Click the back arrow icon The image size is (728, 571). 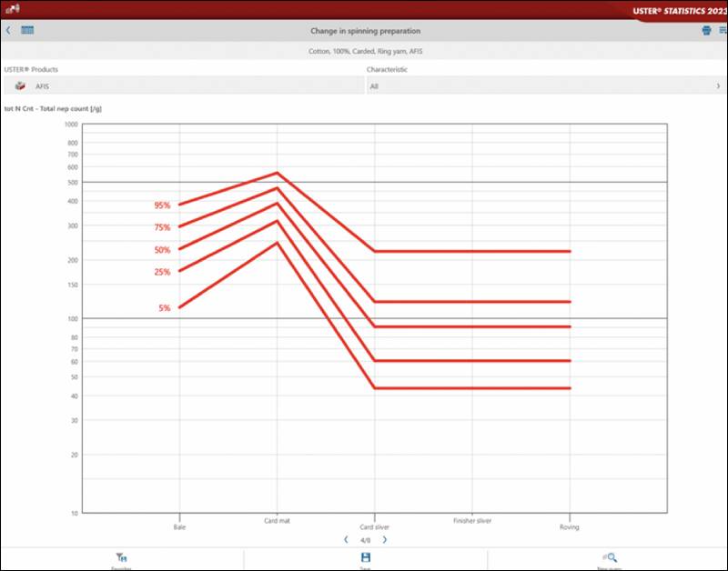(x=8, y=30)
